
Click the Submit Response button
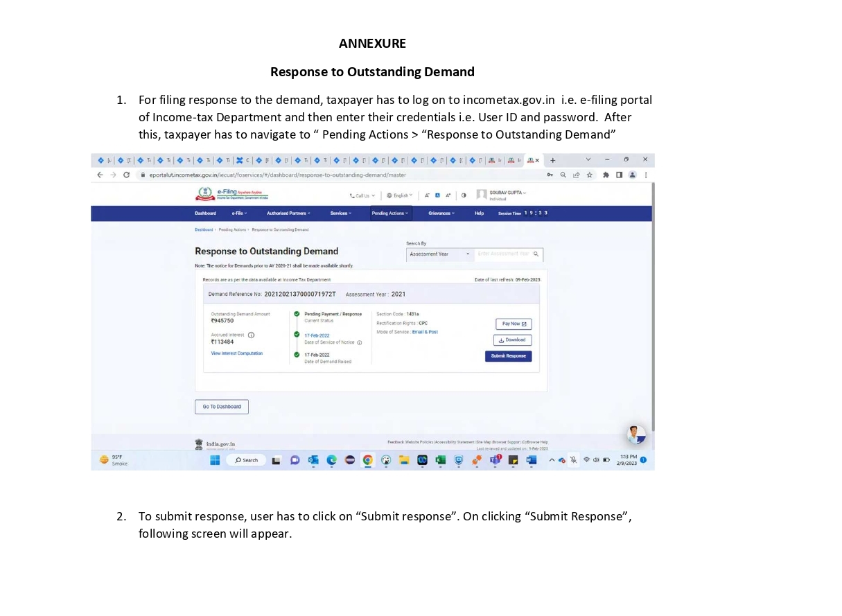508,356
